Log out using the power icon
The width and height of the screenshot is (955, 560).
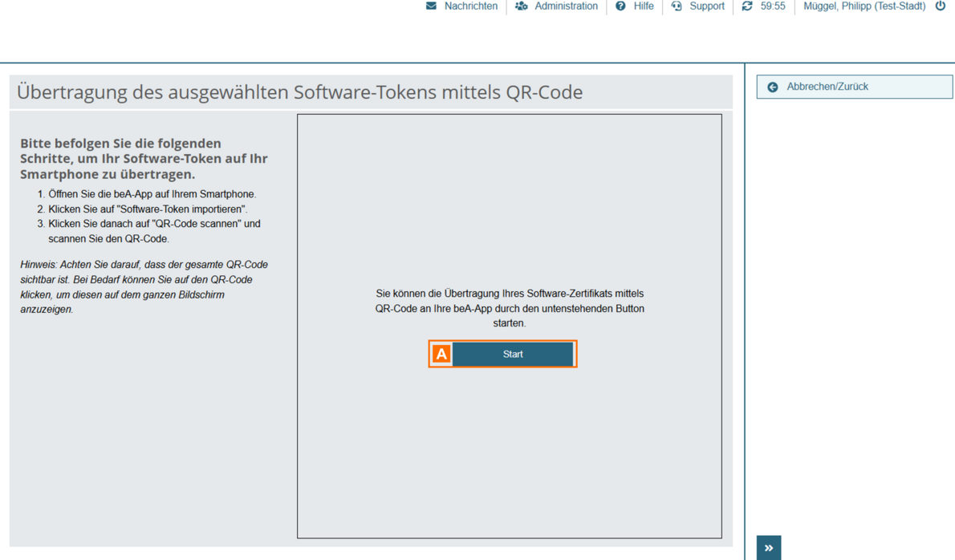(941, 6)
